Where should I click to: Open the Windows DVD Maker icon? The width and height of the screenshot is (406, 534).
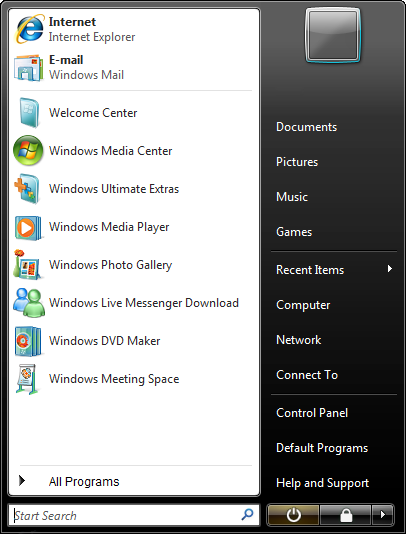pos(28,341)
